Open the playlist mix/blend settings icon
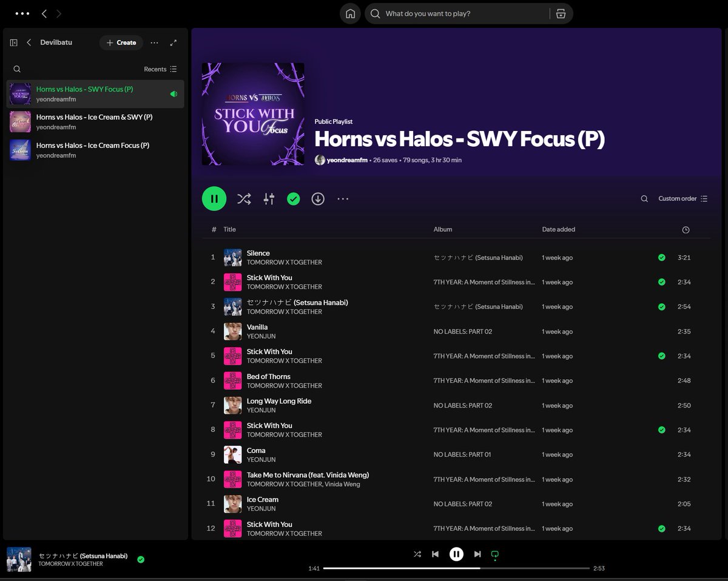Image resolution: width=728 pixels, height=581 pixels. pos(269,198)
